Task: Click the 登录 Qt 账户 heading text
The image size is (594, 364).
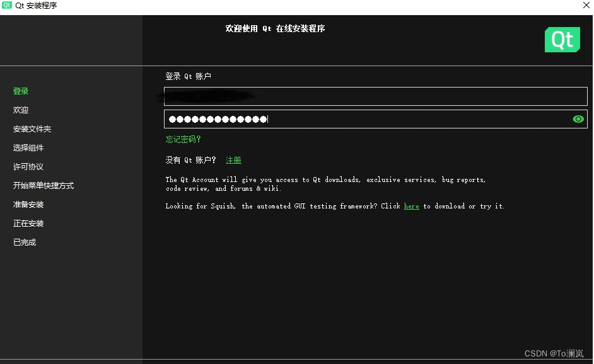Action: 189,76
